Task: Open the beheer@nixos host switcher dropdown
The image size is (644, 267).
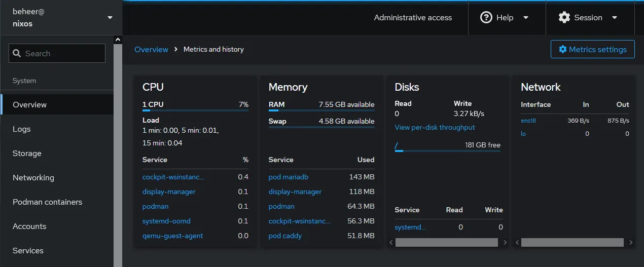Action: point(61,18)
